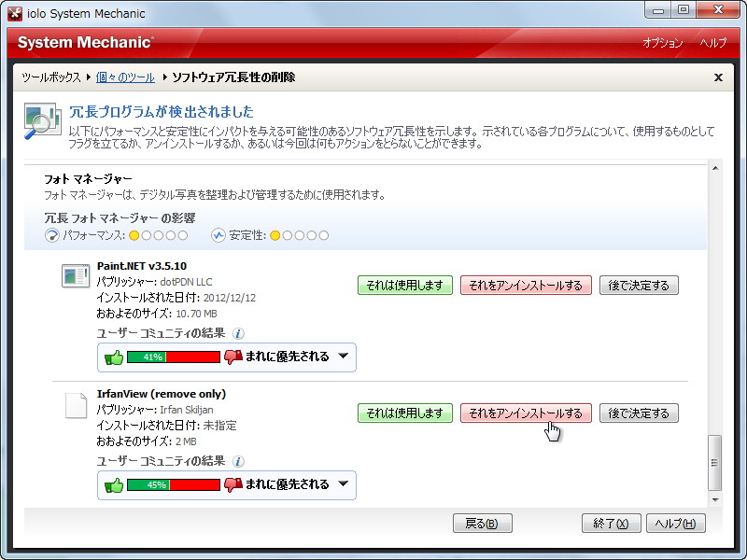The image size is (747, 560).
Task: Click publisher dotPDN LLC text
Action: click(186, 282)
